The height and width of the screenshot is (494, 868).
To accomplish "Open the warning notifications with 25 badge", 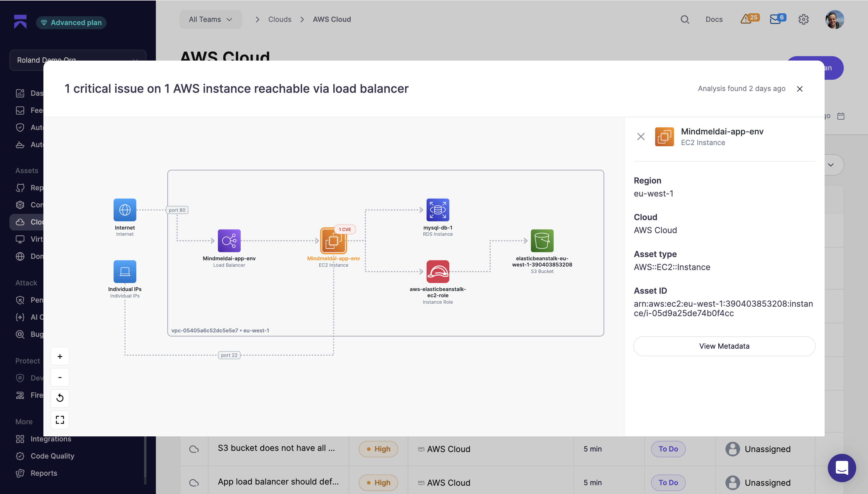I will tap(749, 19).
